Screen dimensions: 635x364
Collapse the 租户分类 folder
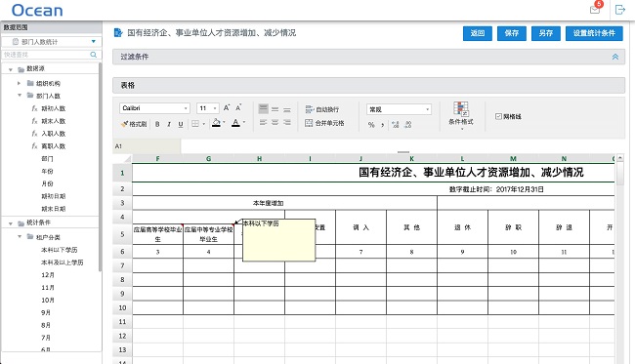19,236
